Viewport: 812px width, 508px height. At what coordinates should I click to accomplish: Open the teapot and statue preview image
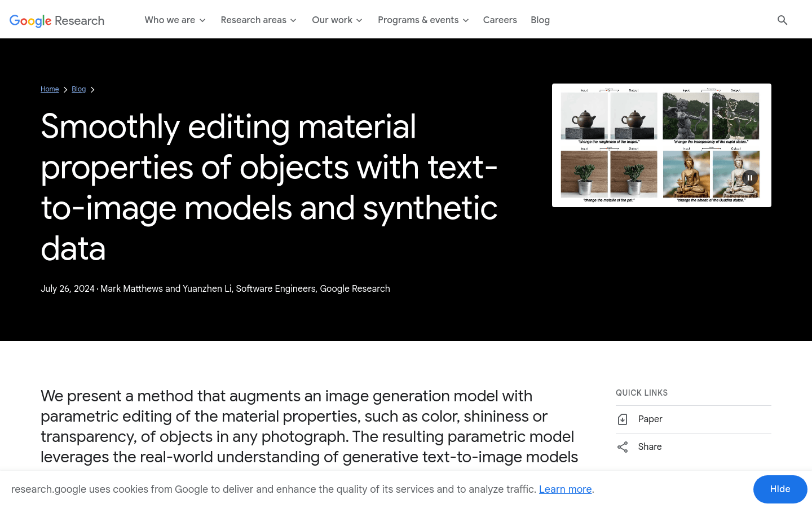661,145
